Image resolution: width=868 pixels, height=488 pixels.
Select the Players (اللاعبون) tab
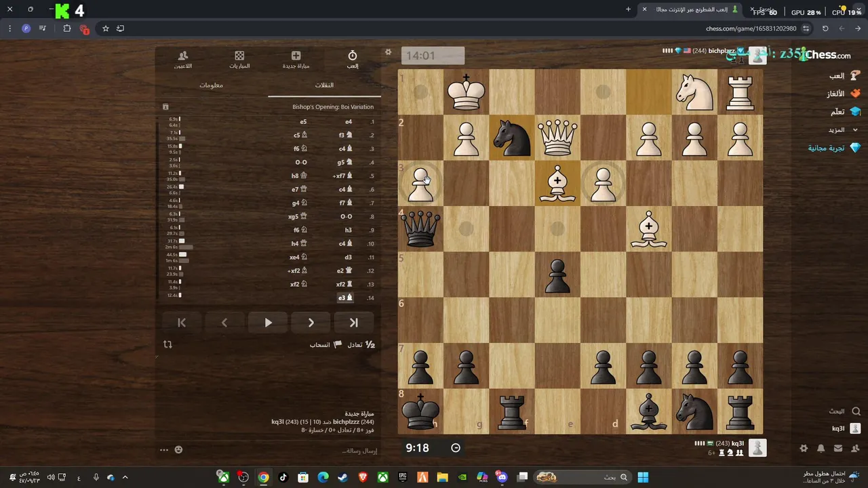pyautogui.click(x=182, y=60)
